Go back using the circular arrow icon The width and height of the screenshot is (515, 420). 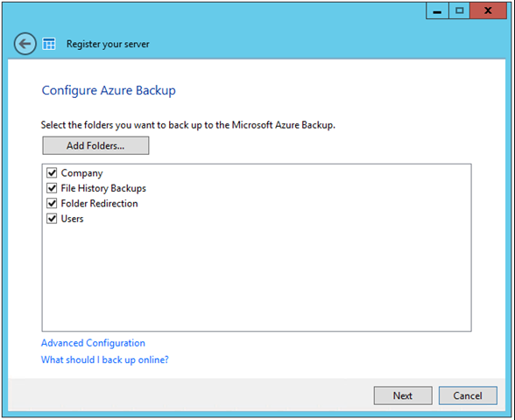coord(25,44)
